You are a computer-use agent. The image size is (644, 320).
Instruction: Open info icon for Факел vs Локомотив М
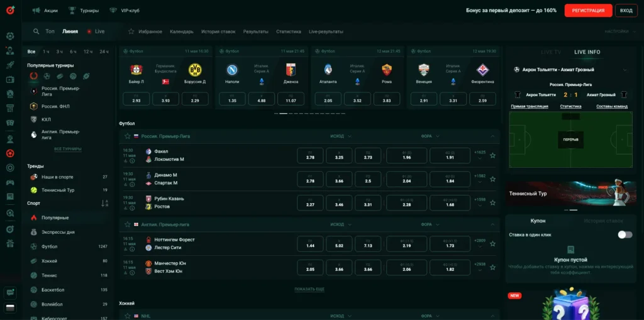click(132, 161)
